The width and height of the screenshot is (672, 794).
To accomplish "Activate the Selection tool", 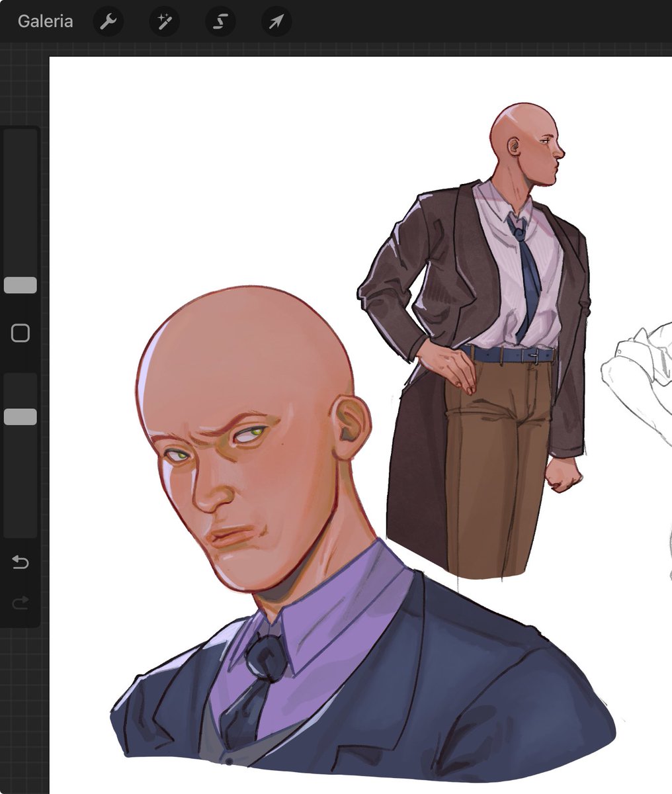I will [x=220, y=21].
